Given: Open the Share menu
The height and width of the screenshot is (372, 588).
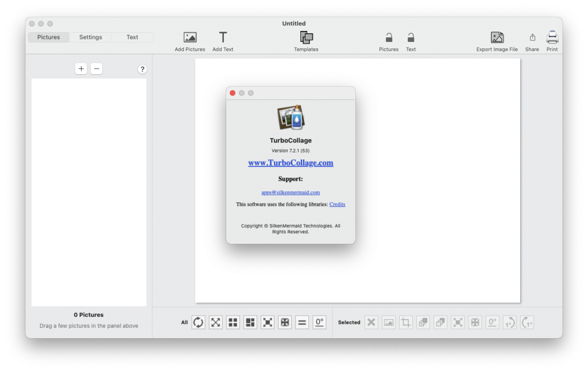Looking at the screenshot, I should tap(532, 37).
